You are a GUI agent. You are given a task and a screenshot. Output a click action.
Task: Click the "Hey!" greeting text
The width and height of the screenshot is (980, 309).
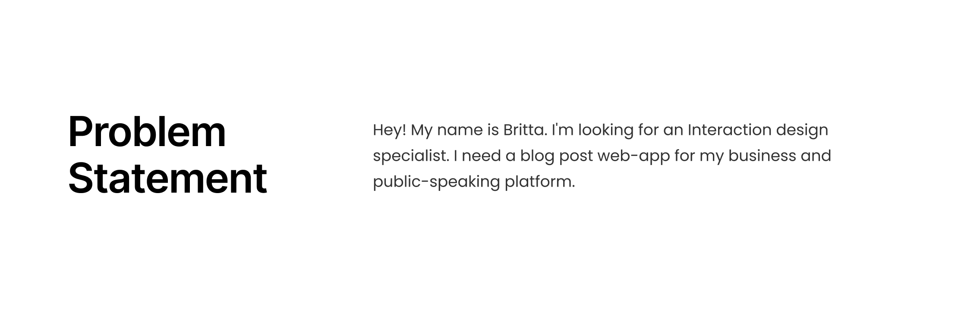(389, 130)
